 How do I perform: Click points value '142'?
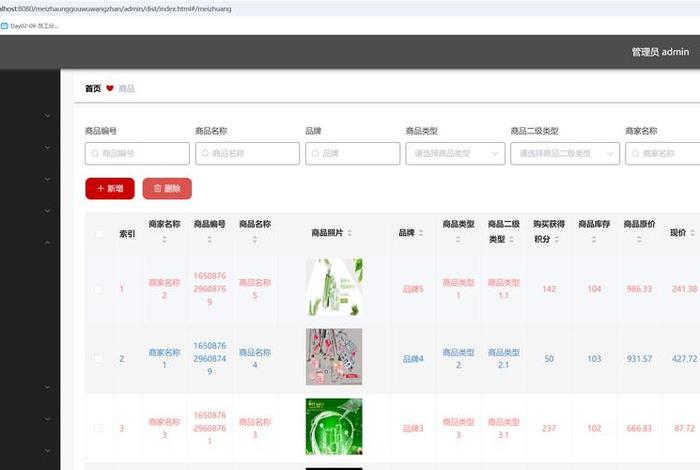[549, 289]
